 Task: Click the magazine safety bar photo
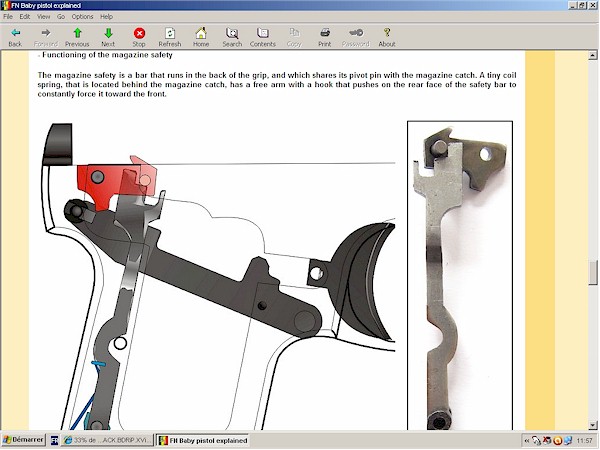(460, 276)
